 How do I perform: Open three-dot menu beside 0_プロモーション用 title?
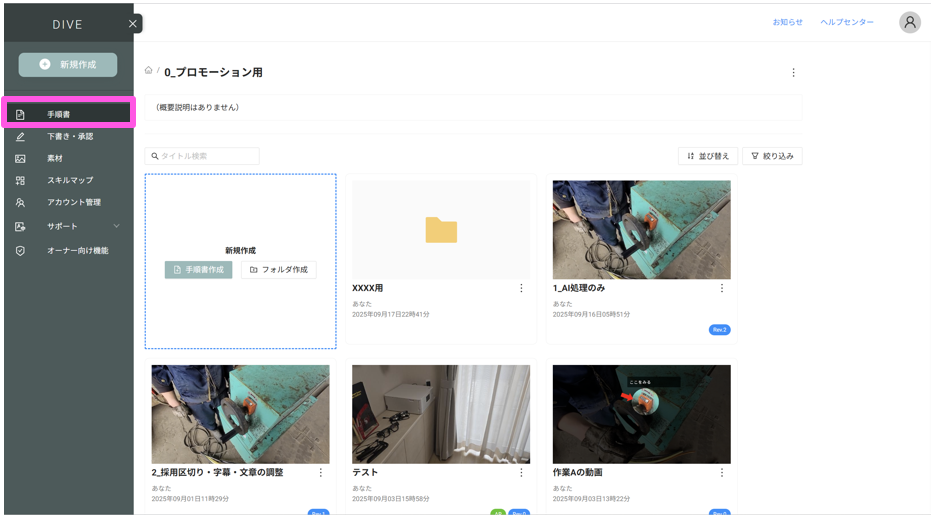pos(793,73)
